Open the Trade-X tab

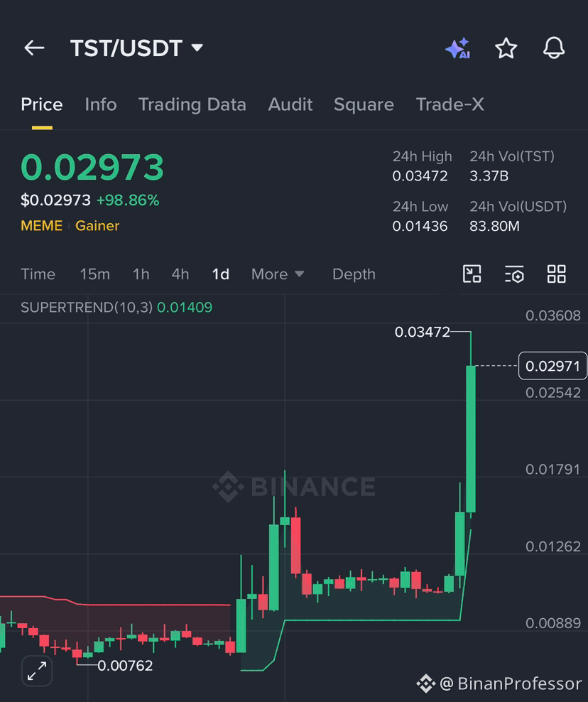[450, 104]
